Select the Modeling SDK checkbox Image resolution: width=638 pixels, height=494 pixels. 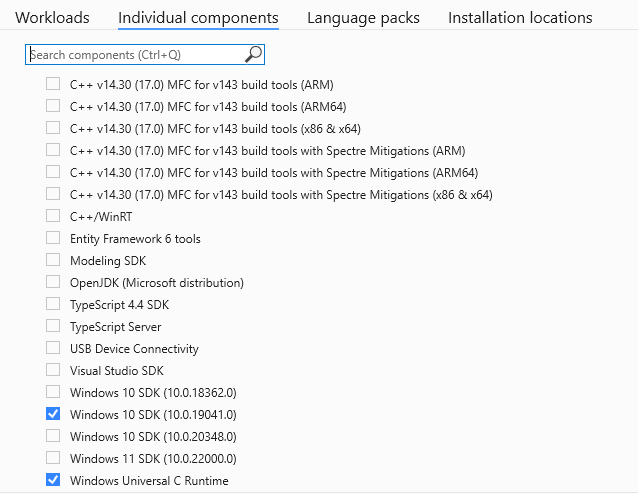pos(53,260)
